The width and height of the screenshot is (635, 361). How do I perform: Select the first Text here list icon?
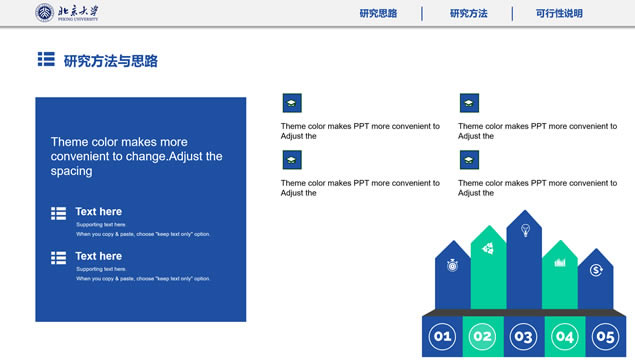[x=59, y=213]
